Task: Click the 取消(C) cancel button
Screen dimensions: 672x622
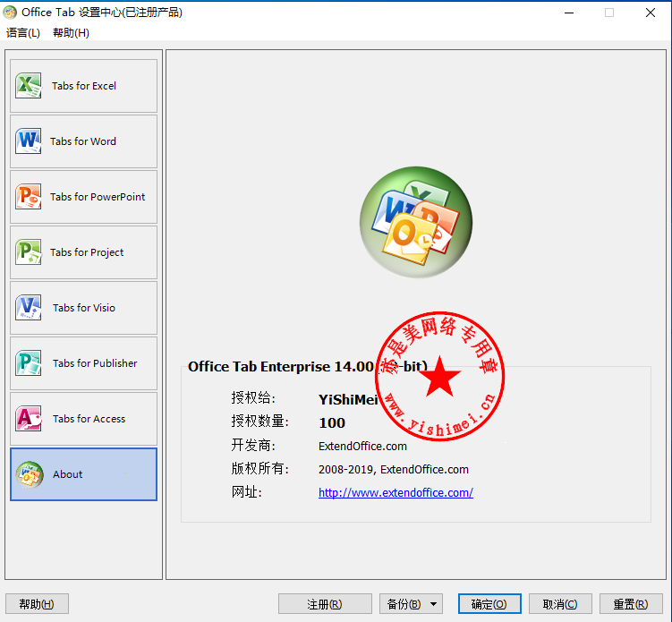Action: [560, 604]
